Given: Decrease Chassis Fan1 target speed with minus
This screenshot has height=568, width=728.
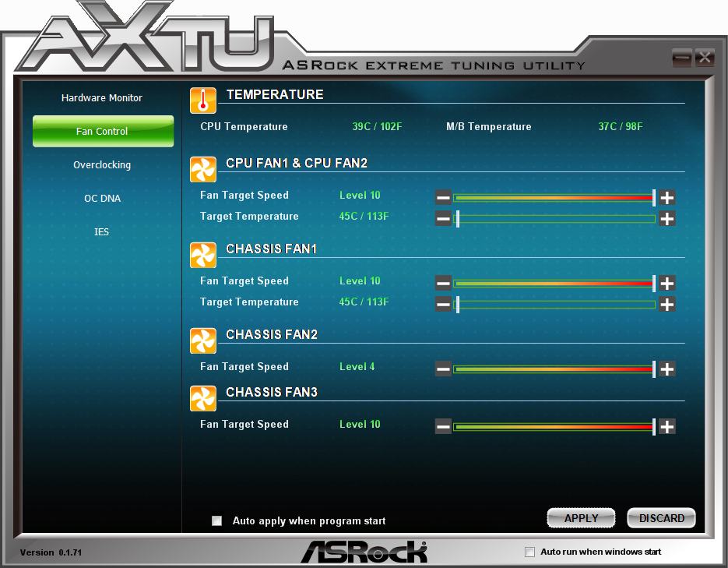Looking at the screenshot, I should click(443, 283).
